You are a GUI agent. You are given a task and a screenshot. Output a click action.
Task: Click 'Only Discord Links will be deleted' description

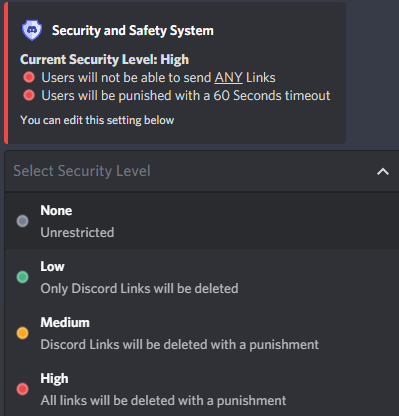point(139,289)
